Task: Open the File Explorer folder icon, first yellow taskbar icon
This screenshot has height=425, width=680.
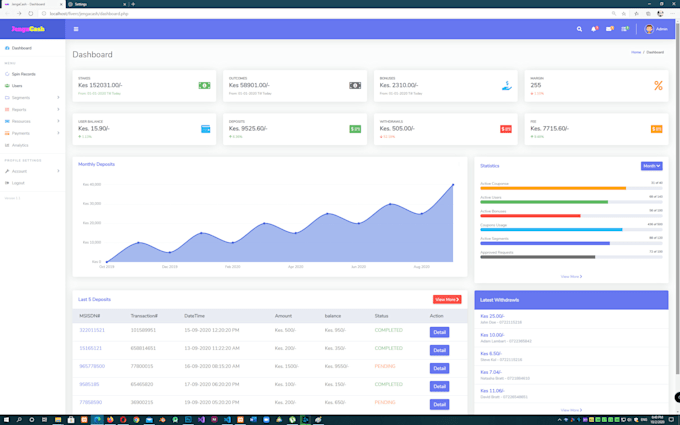Action: (58, 420)
